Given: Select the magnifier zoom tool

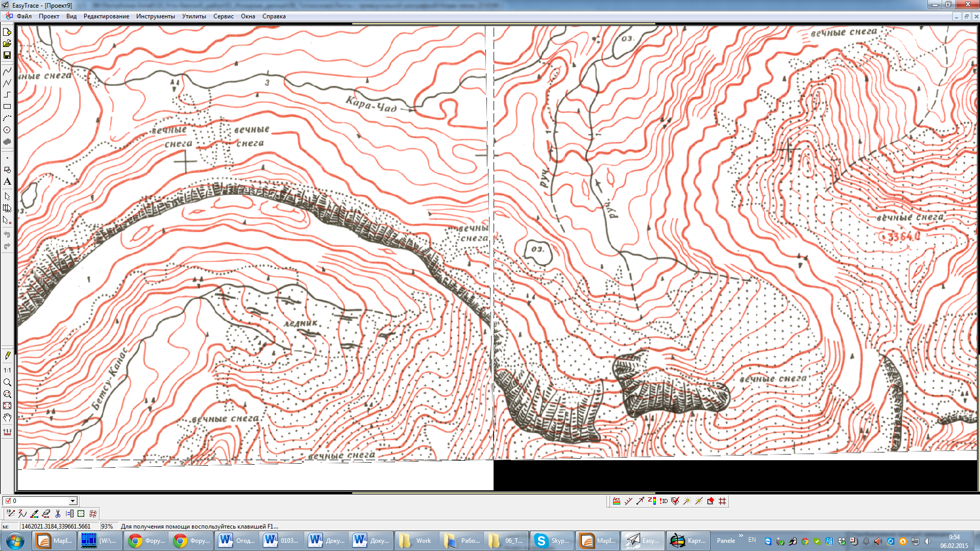Looking at the screenshot, I should click(7, 382).
